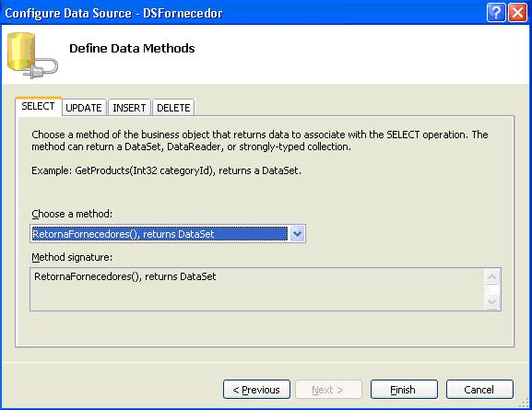Go back with the Previous button
532x410 pixels.
(x=257, y=390)
